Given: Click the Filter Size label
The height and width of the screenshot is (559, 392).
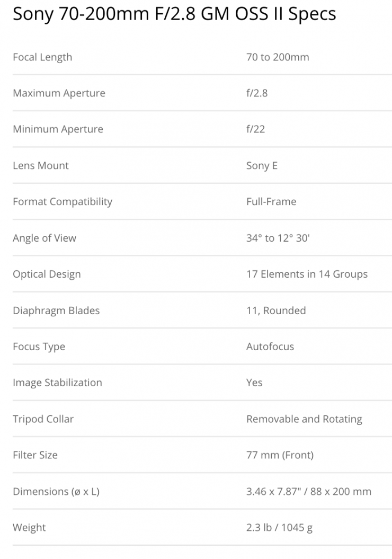Looking at the screenshot, I should point(35,455).
